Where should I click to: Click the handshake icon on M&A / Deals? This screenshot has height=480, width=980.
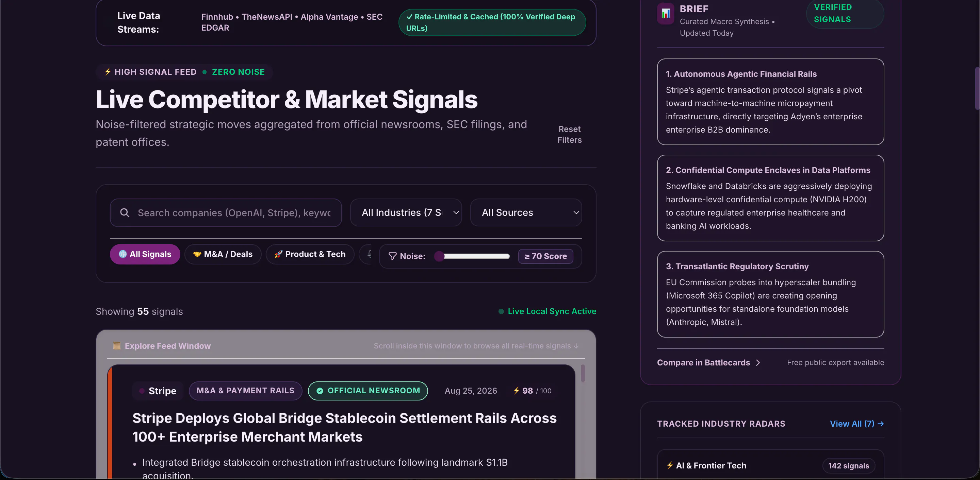pos(197,254)
